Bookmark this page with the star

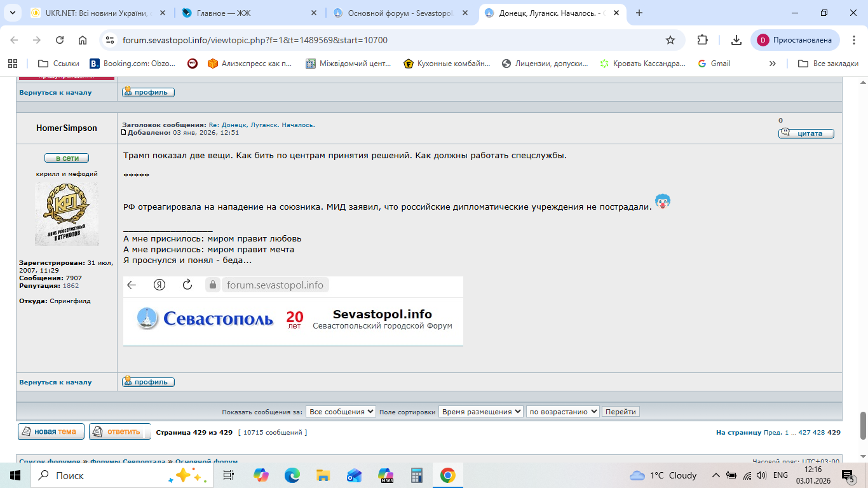coord(670,40)
